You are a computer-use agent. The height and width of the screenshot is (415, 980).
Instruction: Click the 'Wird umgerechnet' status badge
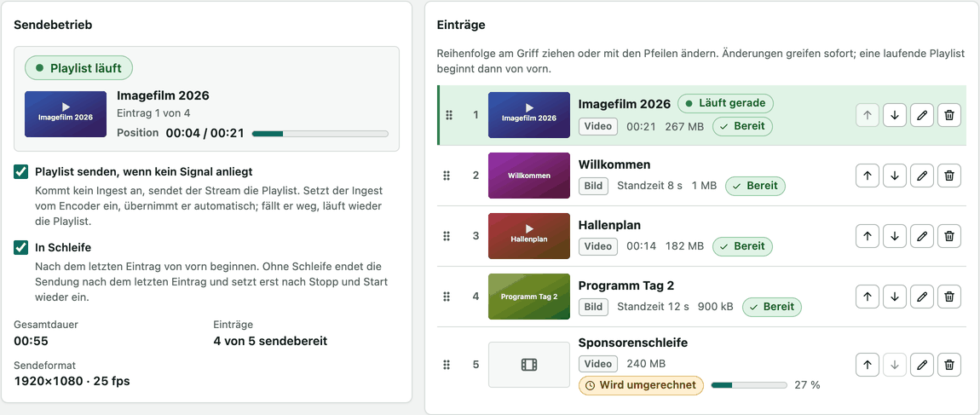click(641, 385)
